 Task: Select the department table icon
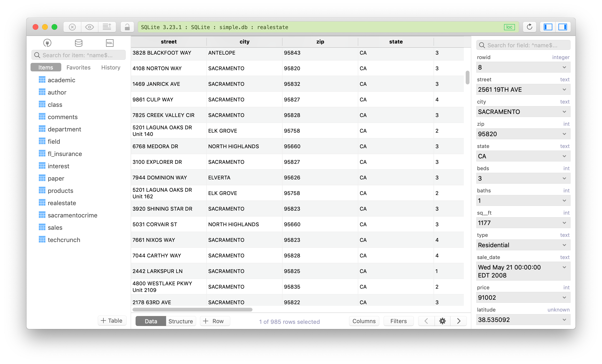42,129
